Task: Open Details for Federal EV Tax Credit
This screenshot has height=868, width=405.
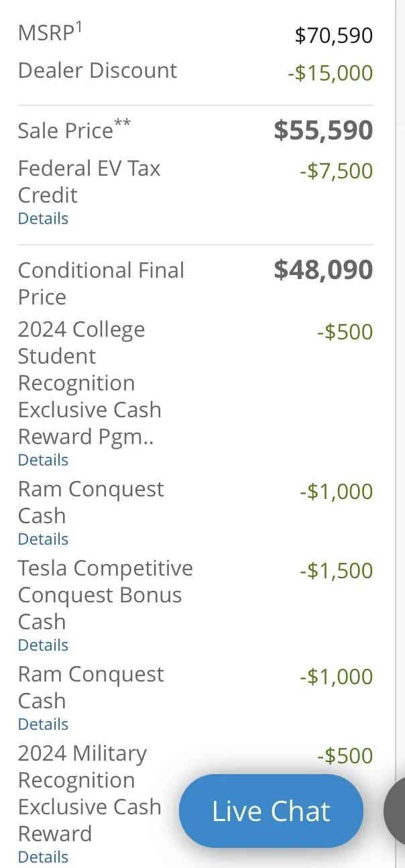Action: pos(43,219)
